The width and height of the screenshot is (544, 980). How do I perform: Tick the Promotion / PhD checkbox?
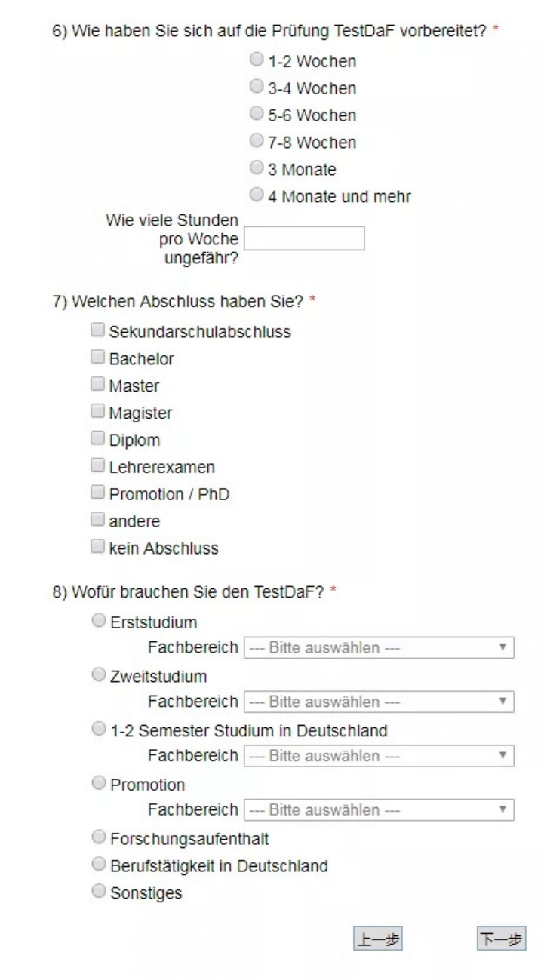[97, 493]
